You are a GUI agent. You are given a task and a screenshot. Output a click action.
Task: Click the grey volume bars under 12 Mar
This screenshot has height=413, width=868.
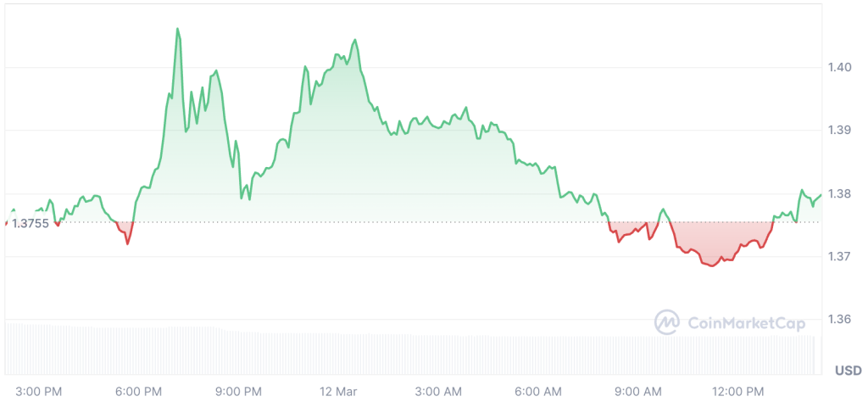coord(338,354)
